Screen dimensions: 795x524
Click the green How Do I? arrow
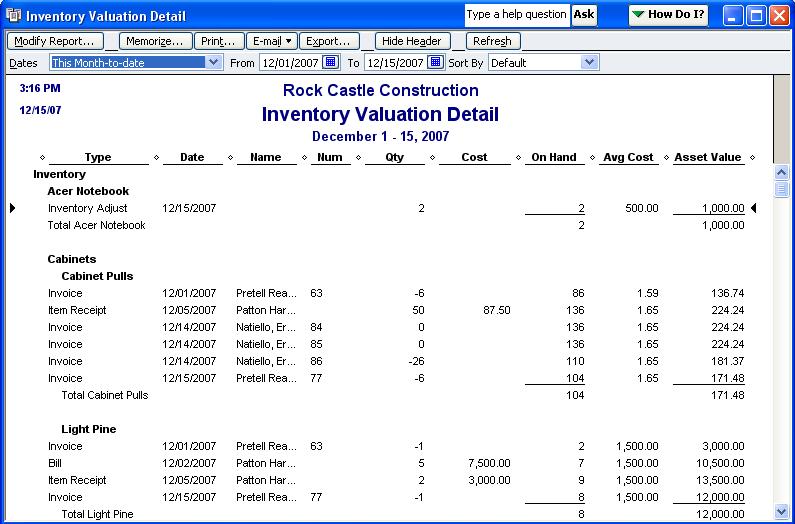[638, 15]
